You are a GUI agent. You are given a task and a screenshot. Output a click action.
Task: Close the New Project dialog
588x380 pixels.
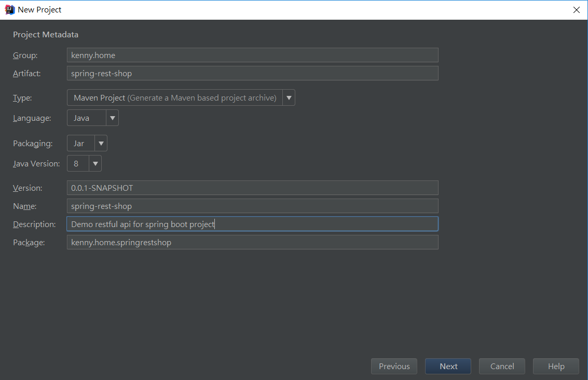tap(576, 10)
